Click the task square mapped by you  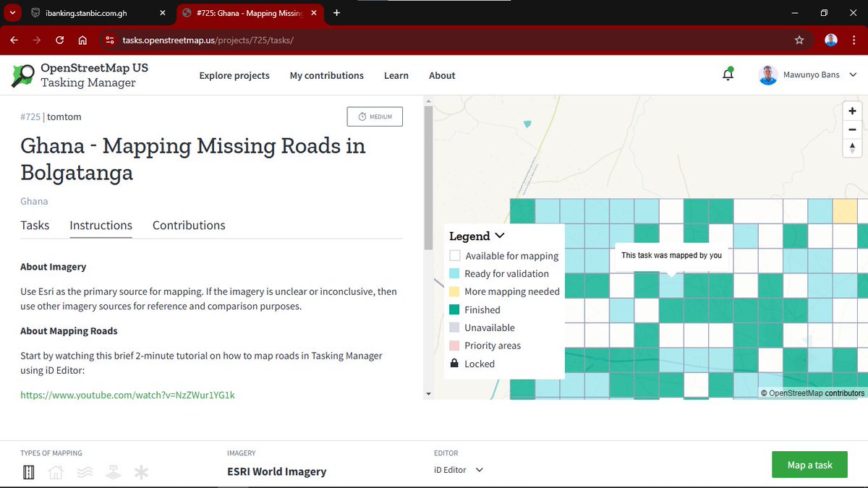pyautogui.click(x=671, y=285)
